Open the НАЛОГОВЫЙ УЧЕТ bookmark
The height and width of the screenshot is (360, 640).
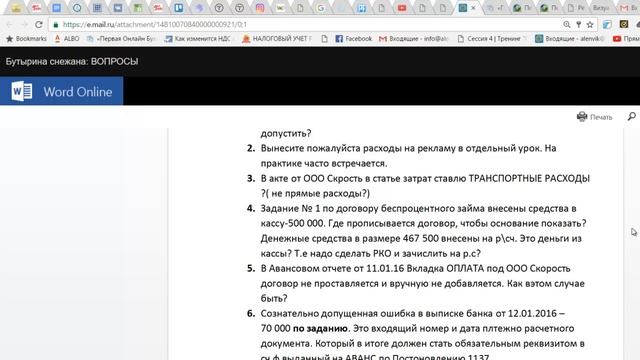pyautogui.click(x=276, y=39)
